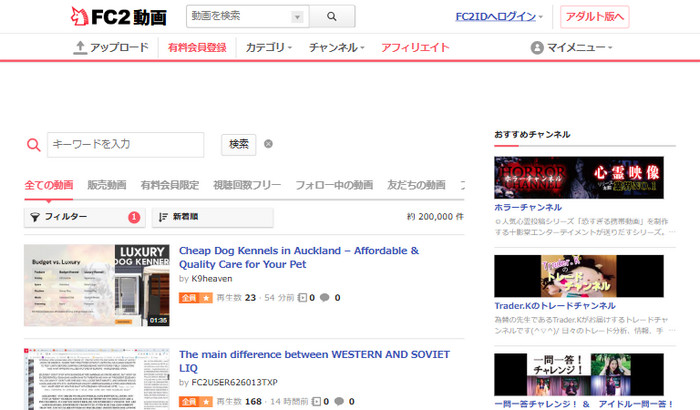
Task: Open FC2IDへログイン link
Action: tap(496, 17)
